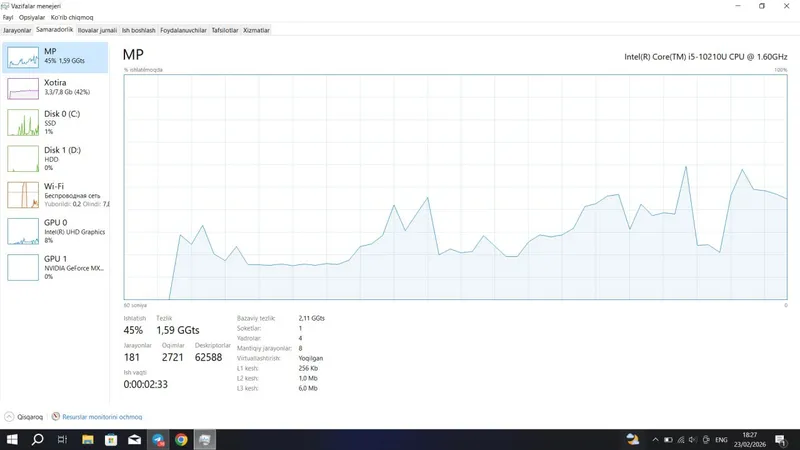Open the notification center icon
This screenshot has width=800, height=450.
point(781,440)
